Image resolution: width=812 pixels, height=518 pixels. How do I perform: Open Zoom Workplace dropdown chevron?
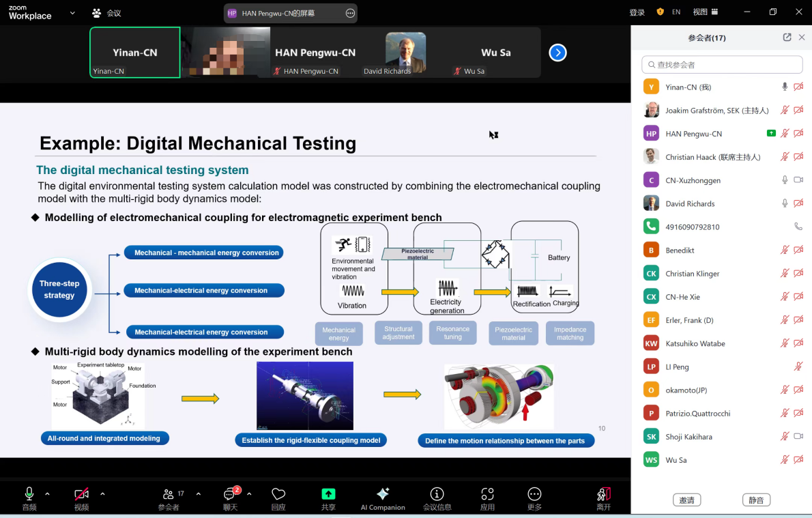(x=72, y=12)
